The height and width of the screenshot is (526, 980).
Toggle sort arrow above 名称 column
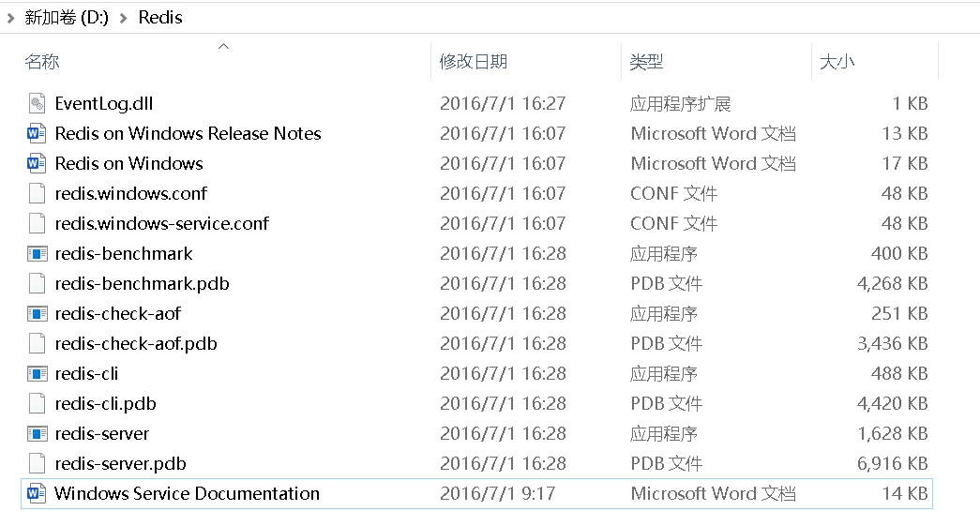[x=223, y=46]
